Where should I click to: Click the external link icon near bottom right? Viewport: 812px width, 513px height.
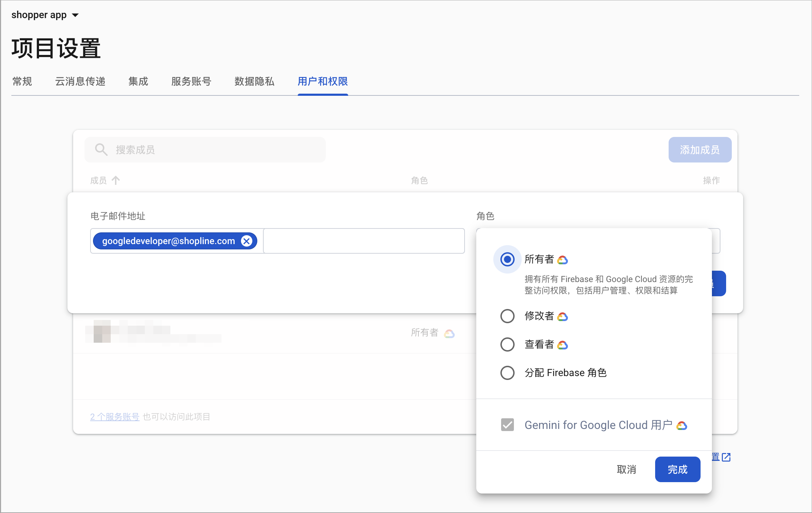point(726,457)
